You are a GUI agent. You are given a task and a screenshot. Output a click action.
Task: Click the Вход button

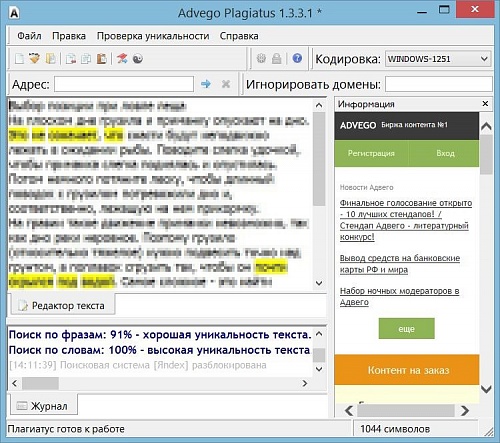pos(445,153)
